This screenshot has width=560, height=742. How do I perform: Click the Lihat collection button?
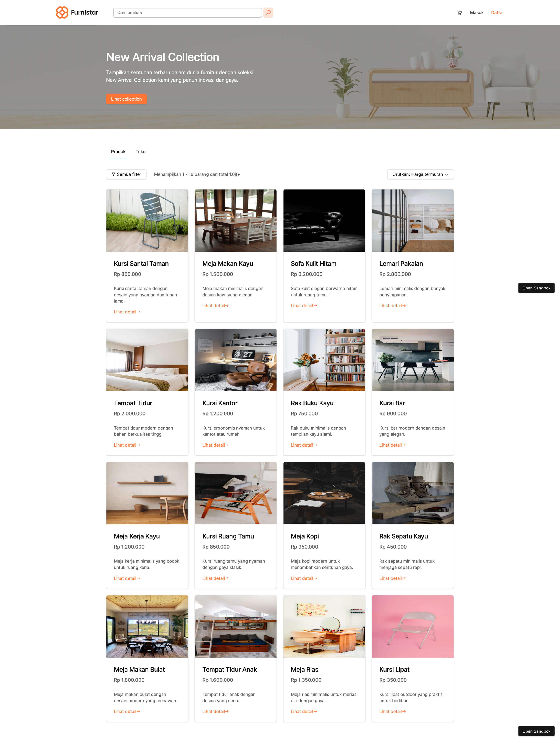[126, 99]
